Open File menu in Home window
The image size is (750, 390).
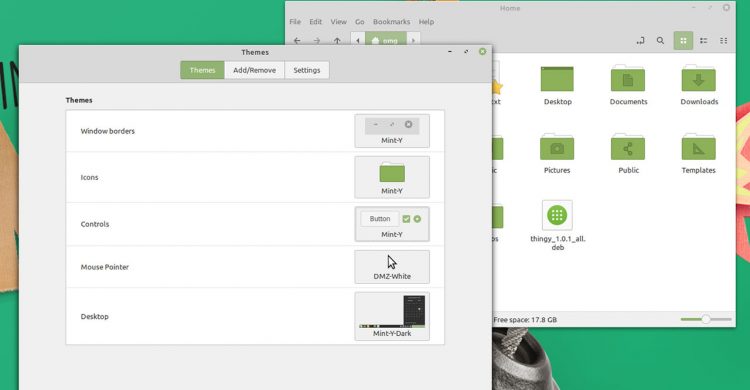pyautogui.click(x=295, y=22)
